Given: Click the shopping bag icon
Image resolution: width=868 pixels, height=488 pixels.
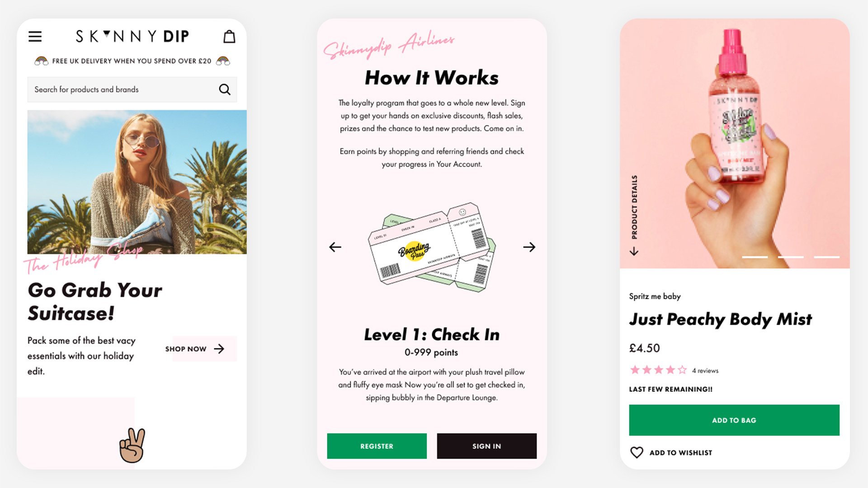Looking at the screenshot, I should (230, 36).
